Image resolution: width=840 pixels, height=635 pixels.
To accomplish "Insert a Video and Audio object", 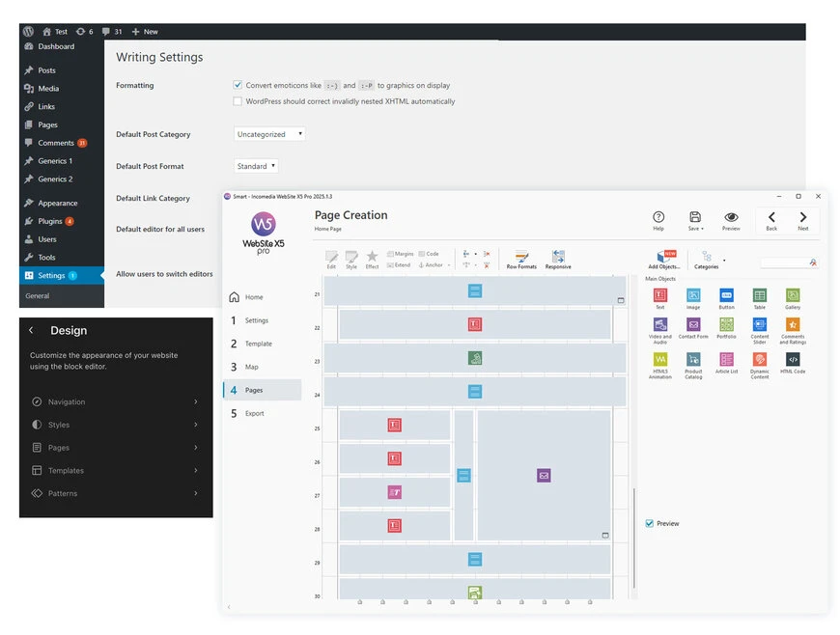I will [659, 325].
